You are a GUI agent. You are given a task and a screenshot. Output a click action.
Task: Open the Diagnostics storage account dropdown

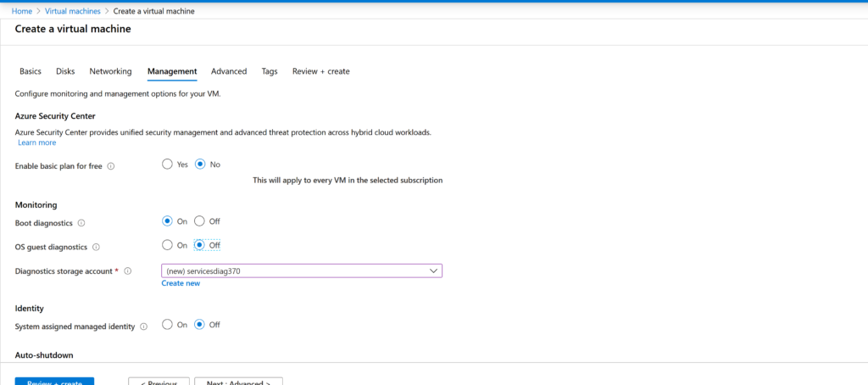302,271
